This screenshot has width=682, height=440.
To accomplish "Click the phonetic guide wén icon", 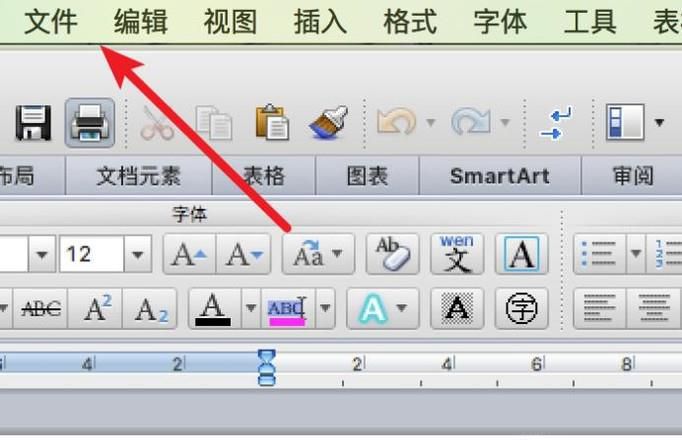I will [x=457, y=254].
